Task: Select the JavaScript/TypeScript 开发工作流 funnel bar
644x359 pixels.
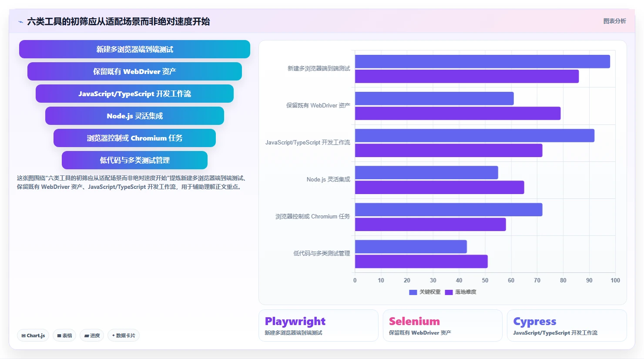Action: 134,94
